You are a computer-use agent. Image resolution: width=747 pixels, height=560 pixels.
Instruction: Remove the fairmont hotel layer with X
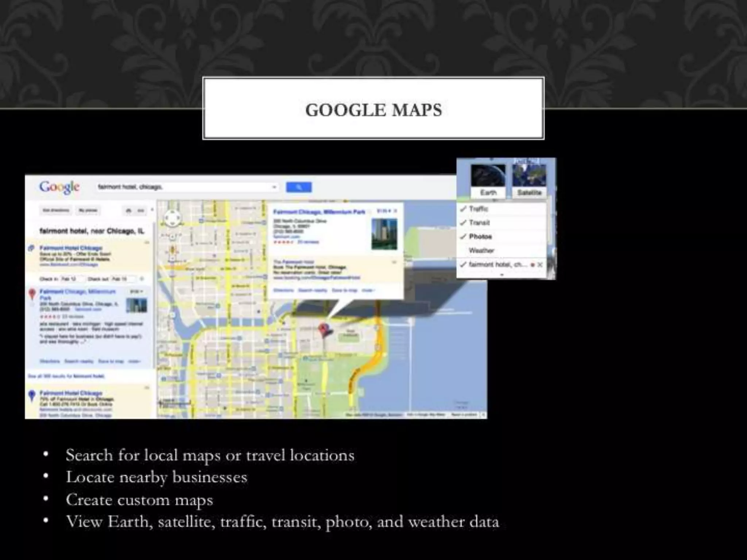pos(540,265)
